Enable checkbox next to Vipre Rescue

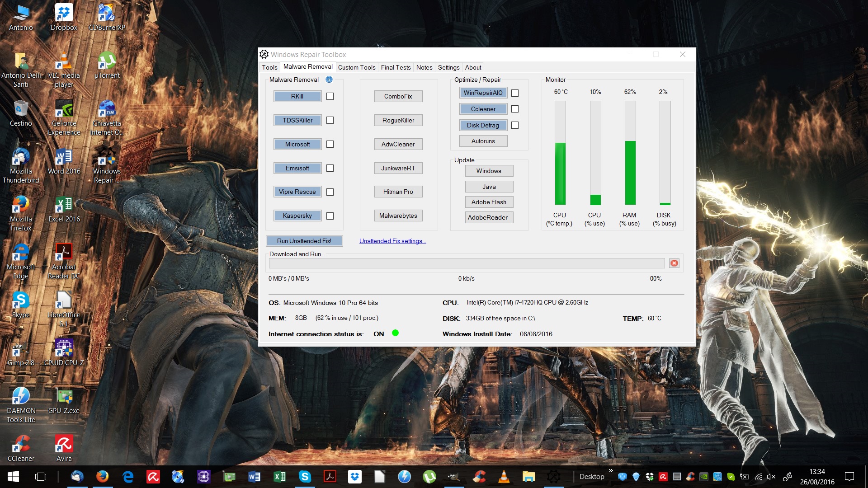pyautogui.click(x=330, y=192)
